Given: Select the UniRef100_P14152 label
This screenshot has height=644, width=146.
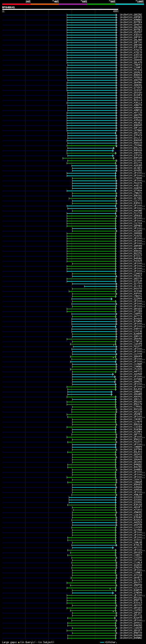Looking at the screenshot, I should (x=131, y=236).
